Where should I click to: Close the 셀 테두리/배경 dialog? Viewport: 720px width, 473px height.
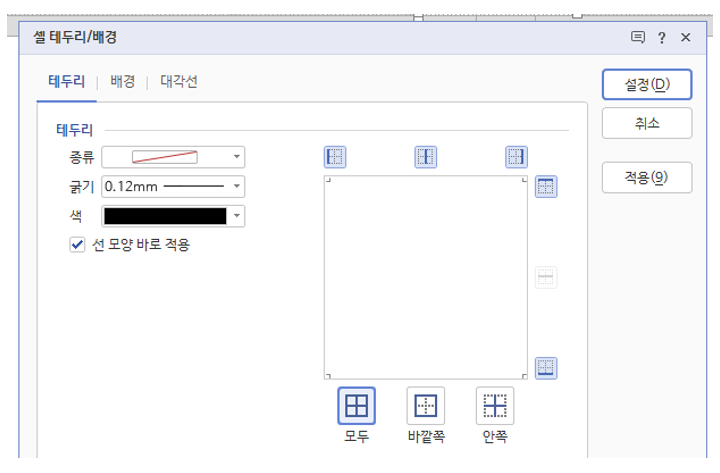pyautogui.click(x=686, y=37)
